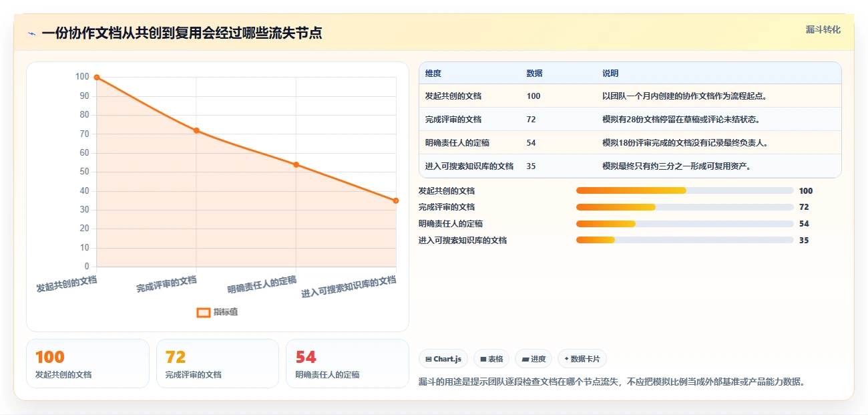Click the description 模拟18份评审完成的文档没有记录最终负责人。

click(685, 143)
